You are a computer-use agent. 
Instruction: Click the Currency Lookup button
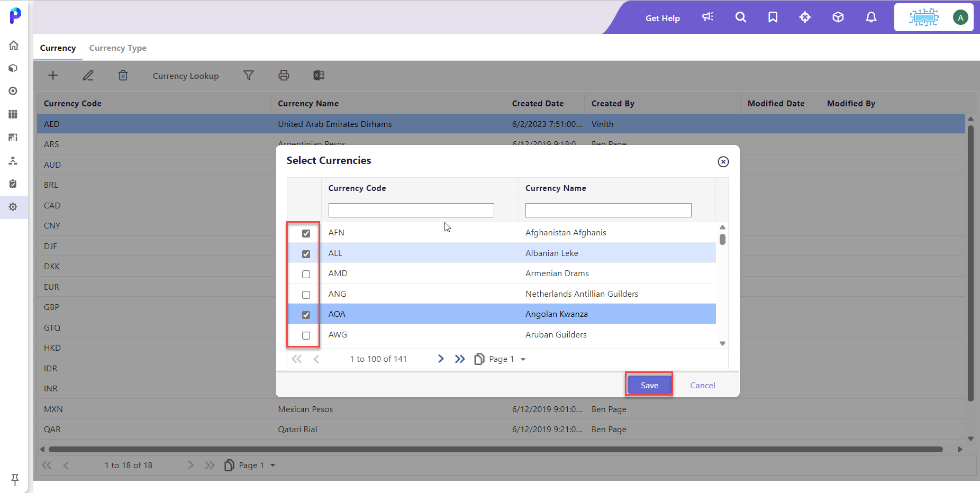(x=186, y=76)
